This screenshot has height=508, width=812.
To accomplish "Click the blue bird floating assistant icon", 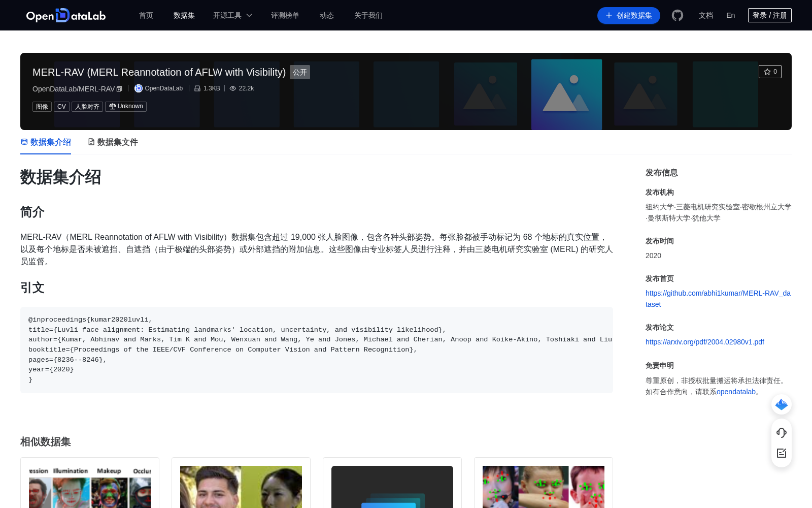I will [782, 404].
